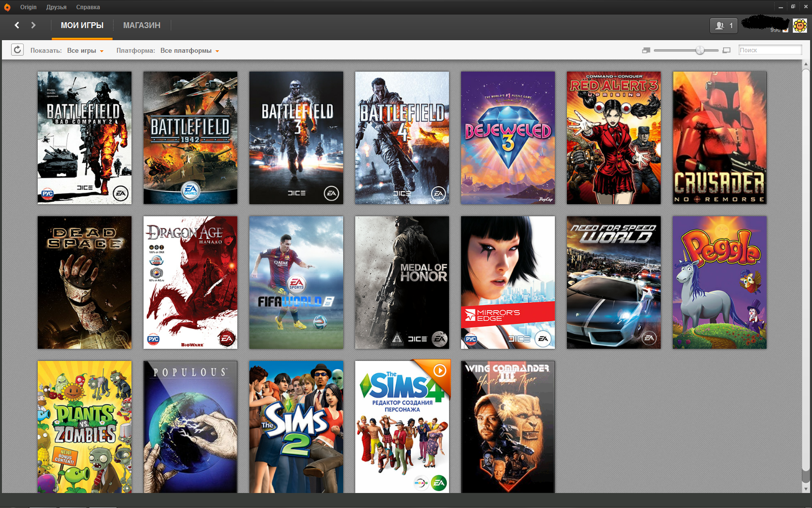Select Bejeweled 3 cover
Viewport: 812px width, 508px height.
pos(508,138)
